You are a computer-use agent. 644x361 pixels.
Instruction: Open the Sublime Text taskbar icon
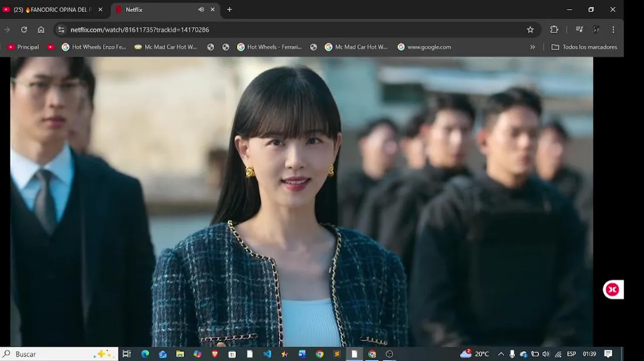(x=337, y=354)
